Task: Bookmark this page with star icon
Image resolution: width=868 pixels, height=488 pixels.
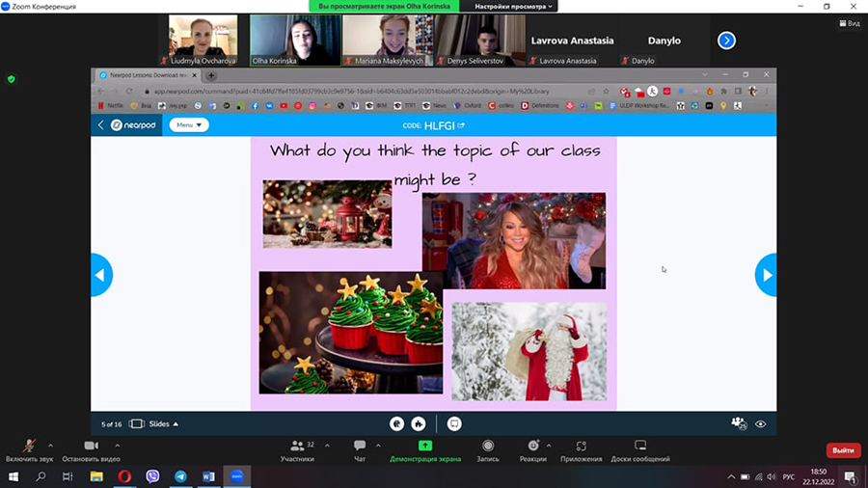Action: point(607,92)
